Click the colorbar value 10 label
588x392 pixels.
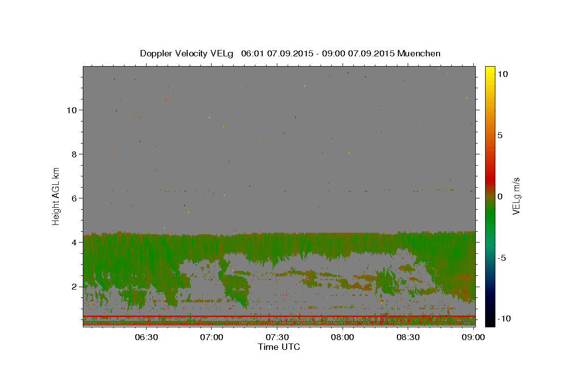(502, 73)
